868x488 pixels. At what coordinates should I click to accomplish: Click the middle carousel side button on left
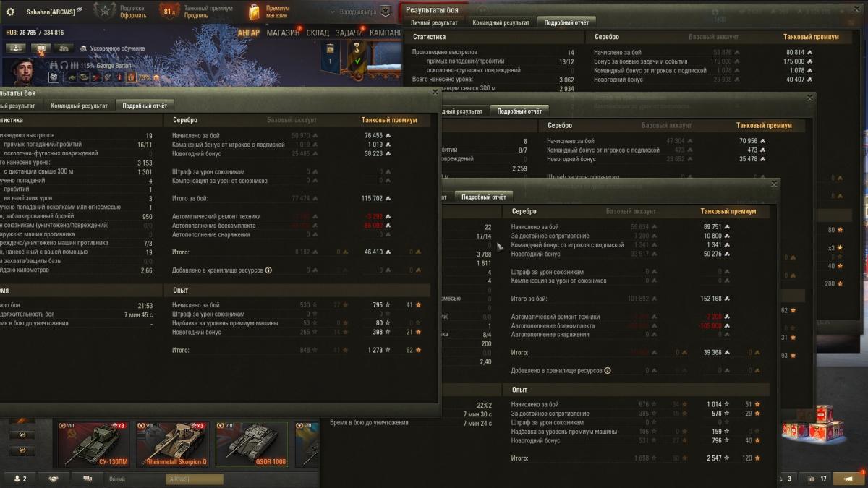point(22,435)
